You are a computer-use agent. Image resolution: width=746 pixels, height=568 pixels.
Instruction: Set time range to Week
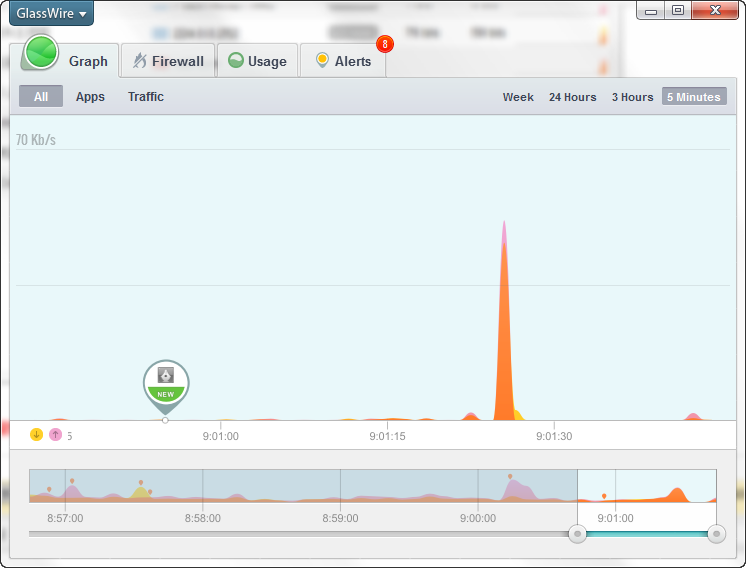coord(518,97)
